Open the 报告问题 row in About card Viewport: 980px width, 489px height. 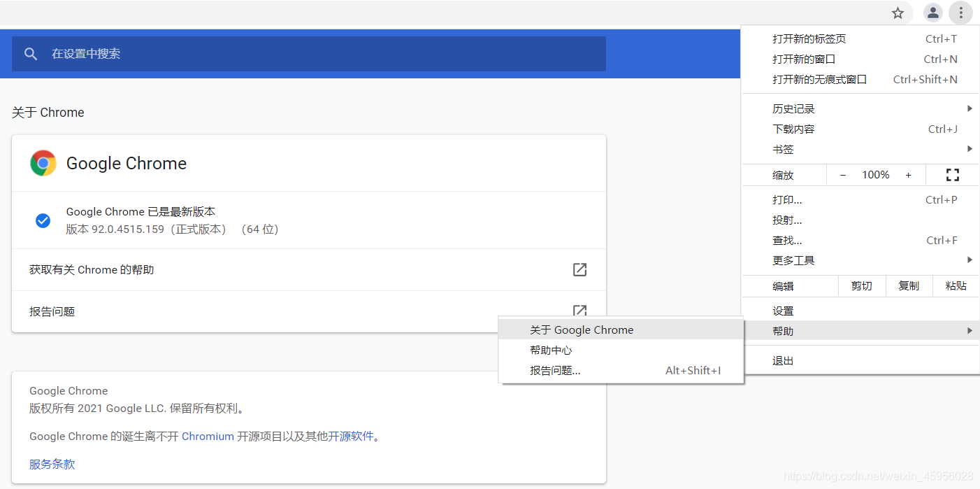pos(309,311)
